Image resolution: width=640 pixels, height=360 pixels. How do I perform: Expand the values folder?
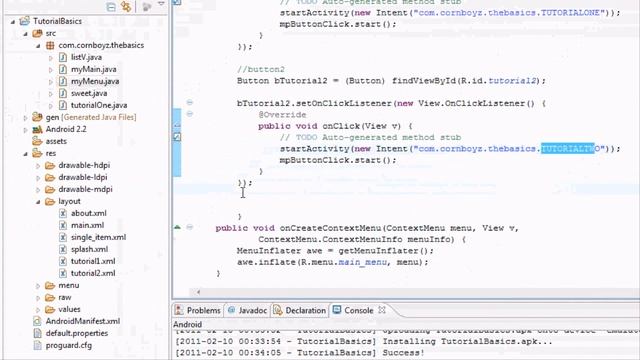point(38,310)
